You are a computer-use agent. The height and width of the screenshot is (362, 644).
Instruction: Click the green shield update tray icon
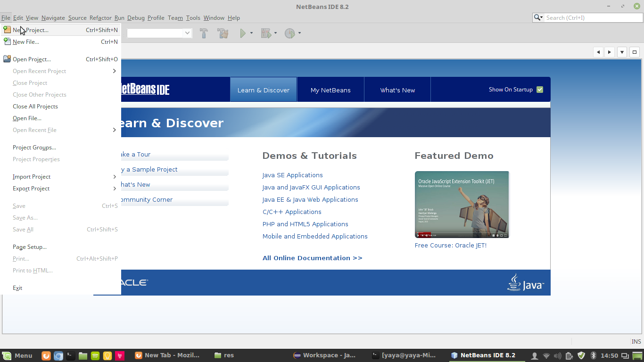click(x=581, y=356)
